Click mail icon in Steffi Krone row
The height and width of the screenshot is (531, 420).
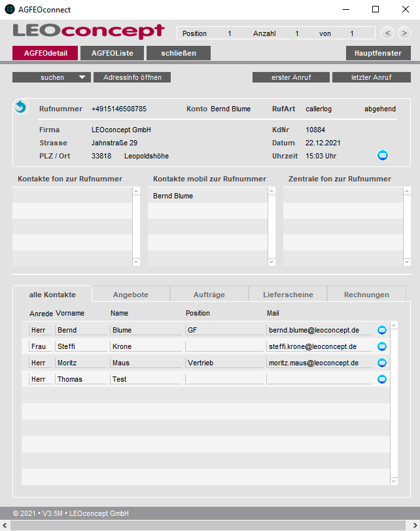tap(382, 346)
